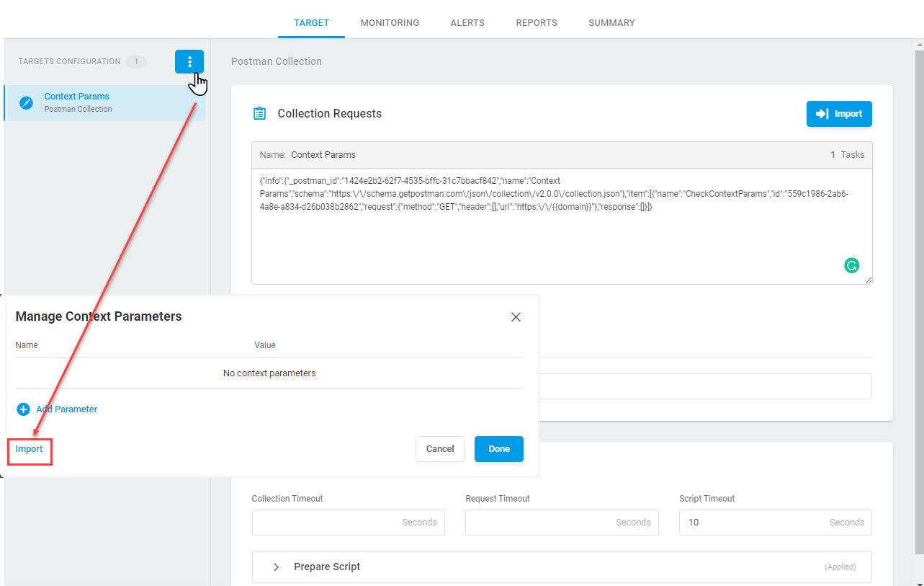Open the three-dot targets configuration menu

(x=189, y=62)
